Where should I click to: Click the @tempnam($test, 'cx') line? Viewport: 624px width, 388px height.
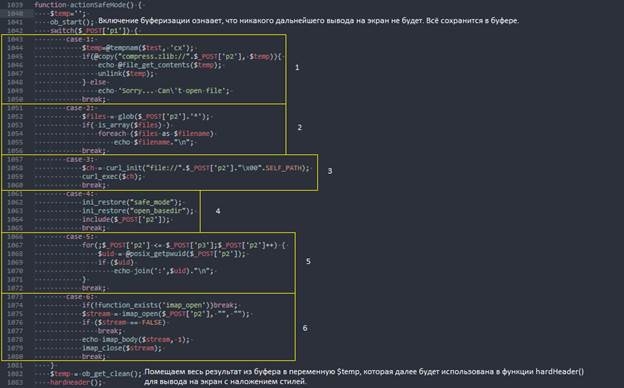click(139, 48)
